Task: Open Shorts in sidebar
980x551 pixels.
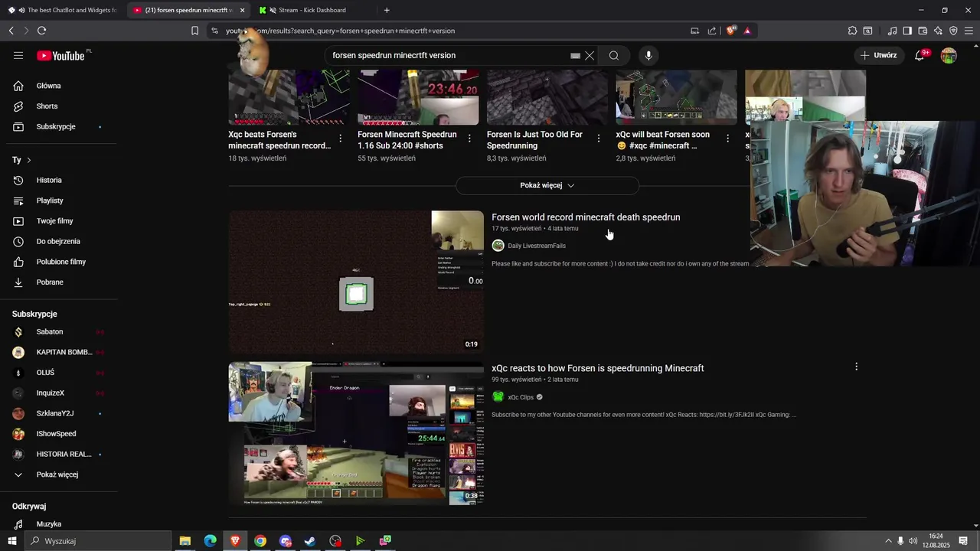Action: coord(61,106)
